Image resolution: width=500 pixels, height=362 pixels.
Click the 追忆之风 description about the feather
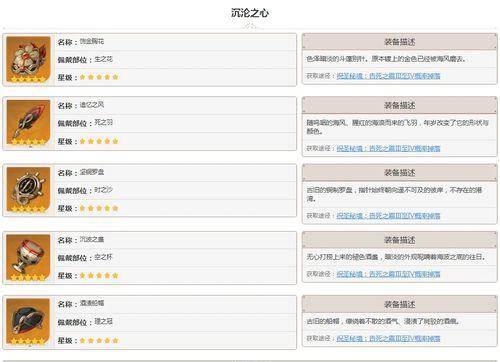[x=397, y=127]
